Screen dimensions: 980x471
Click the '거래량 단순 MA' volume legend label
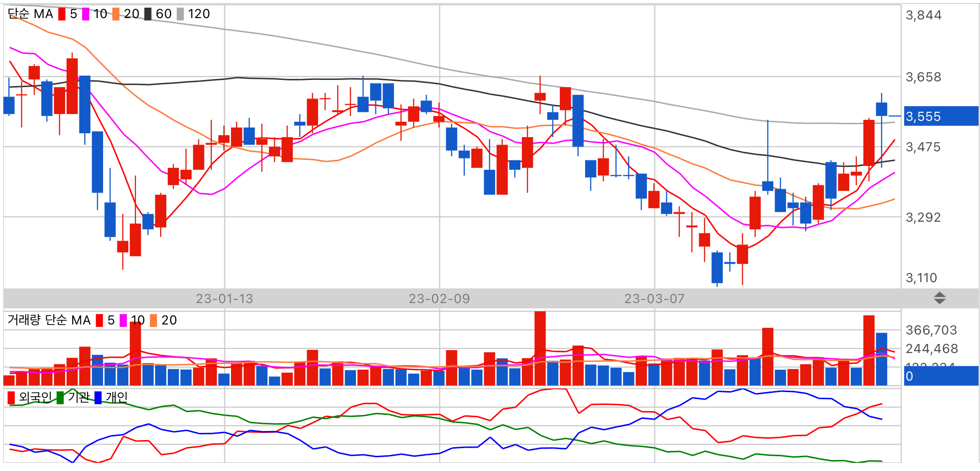(x=49, y=320)
